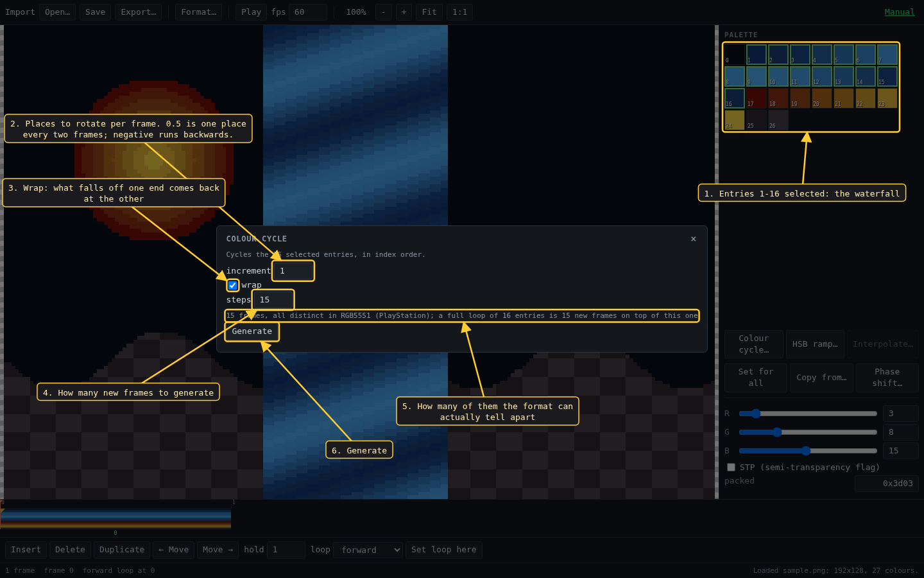Click the Generate button
The width and height of the screenshot is (924, 578).
(x=252, y=331)
